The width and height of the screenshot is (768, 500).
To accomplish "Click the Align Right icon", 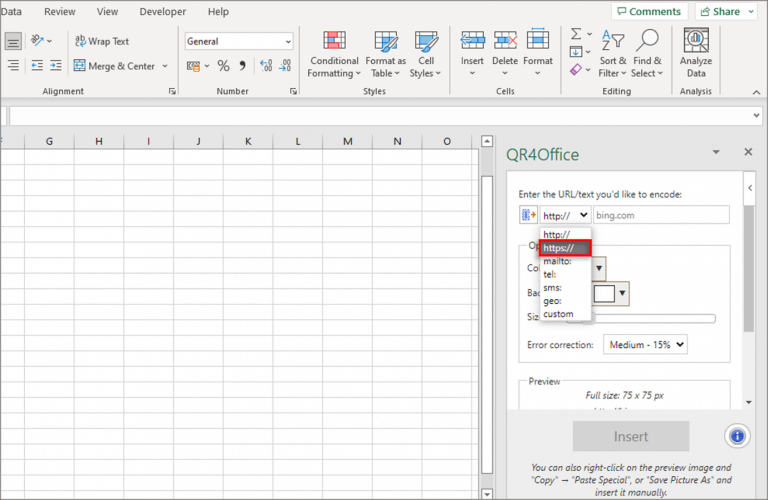I will pos(13,65).
